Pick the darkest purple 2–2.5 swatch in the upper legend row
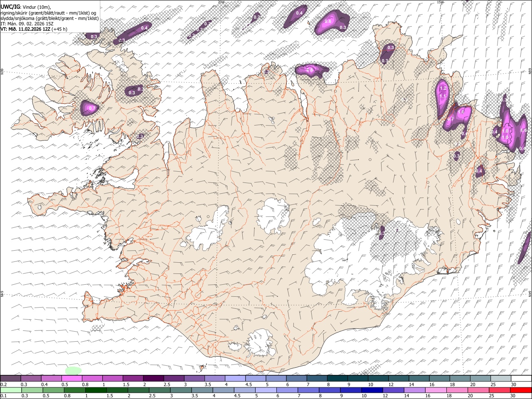This screenshot has height=399, width=532. (153, 379)
